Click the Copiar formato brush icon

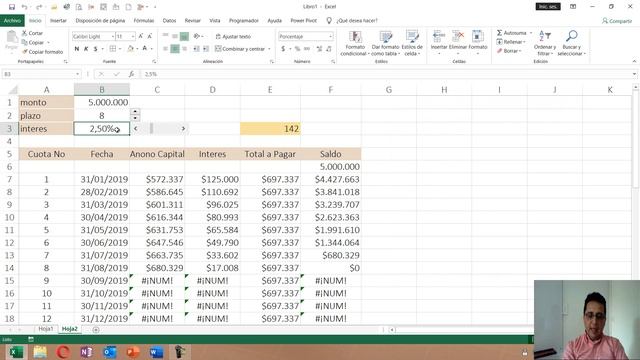(x=24, y=52)
